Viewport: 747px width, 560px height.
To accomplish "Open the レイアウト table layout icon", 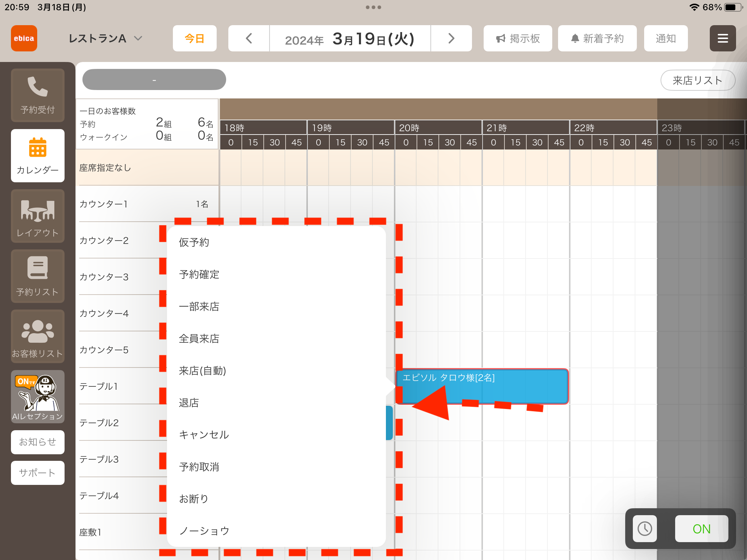I will coord(38,216).
